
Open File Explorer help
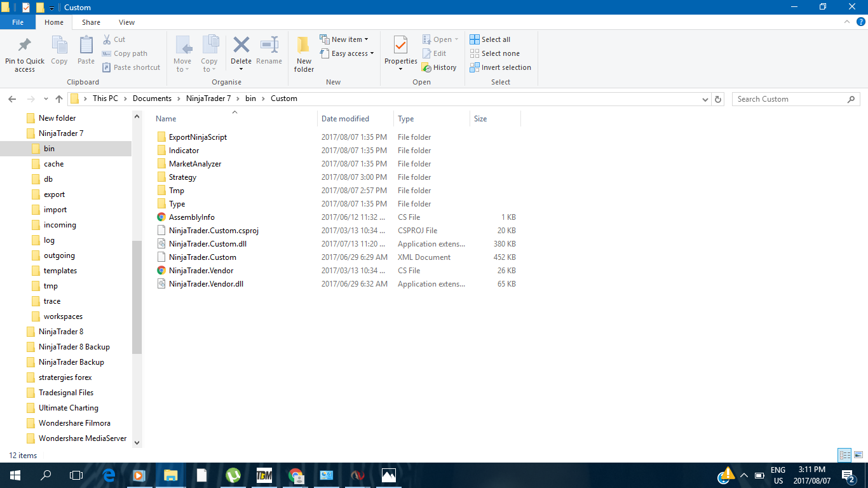(861, 22)
